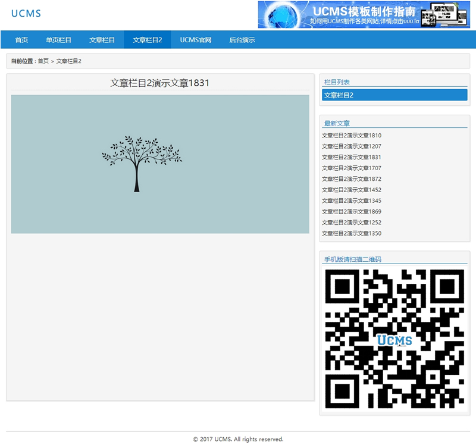Open the UCMS template guide banner
This screenshot has height=448, width=476.
point(364,15)
